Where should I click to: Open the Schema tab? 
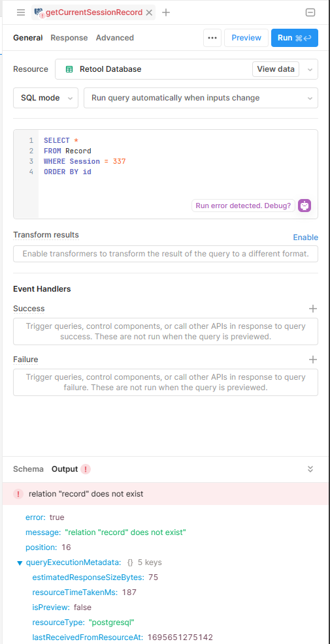click(x=28, y=469)
